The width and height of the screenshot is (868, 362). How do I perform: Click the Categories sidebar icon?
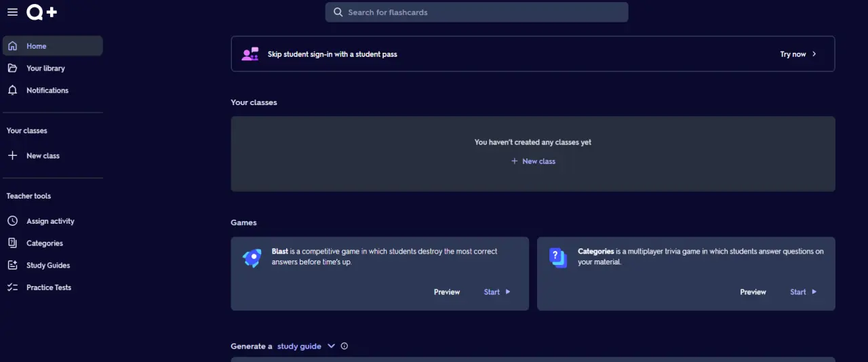tap(12, 243)
